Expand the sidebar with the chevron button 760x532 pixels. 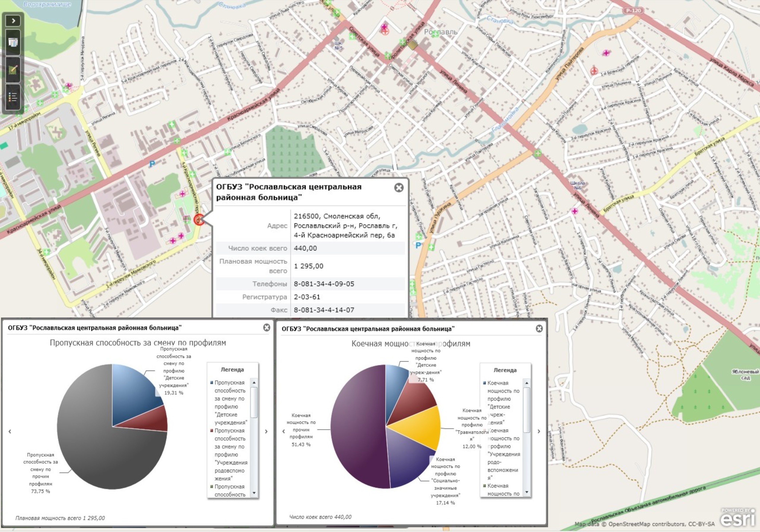(13, 21)
